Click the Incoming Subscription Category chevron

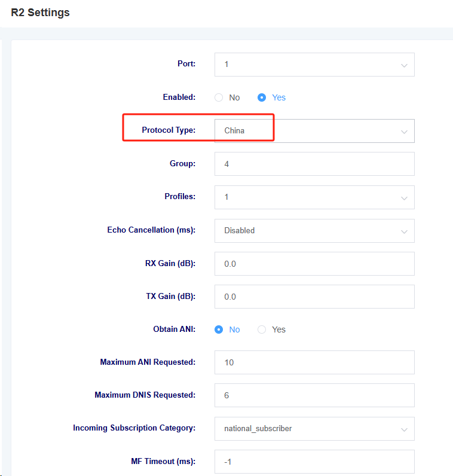404,429
